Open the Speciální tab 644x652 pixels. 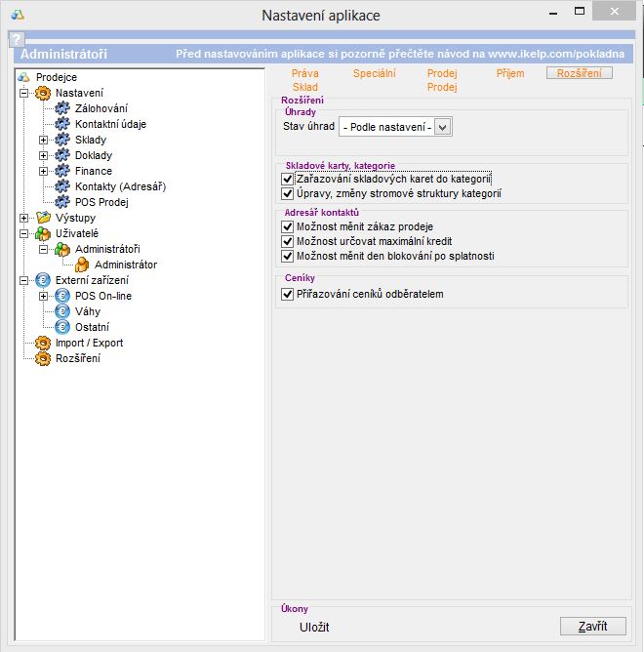[x=374, y=73]
